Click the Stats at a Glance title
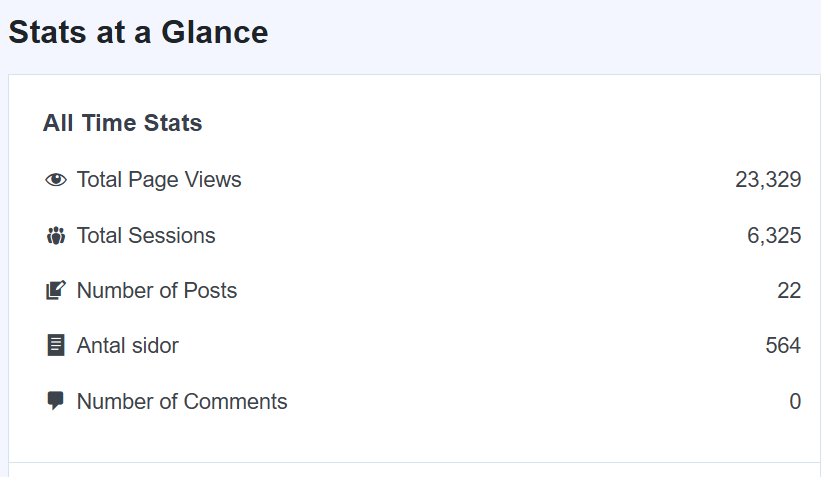The image size is (821, 477). click(x=138, y=32)
